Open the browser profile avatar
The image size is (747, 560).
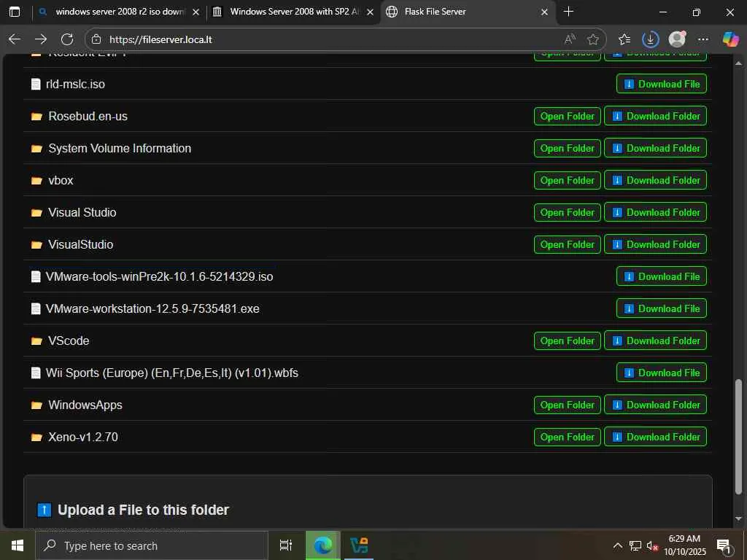pyautogui.click(x=677, y=39)
